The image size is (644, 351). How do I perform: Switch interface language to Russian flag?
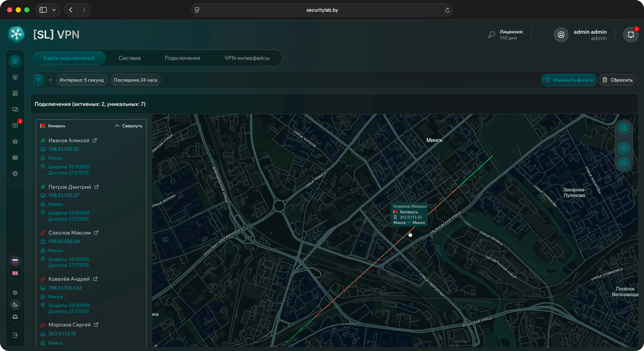point(15,261)
